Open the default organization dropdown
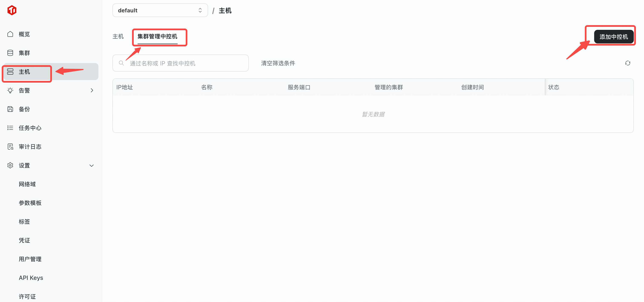The height and width of the screenshot is (302, 644). coord(160,10)
